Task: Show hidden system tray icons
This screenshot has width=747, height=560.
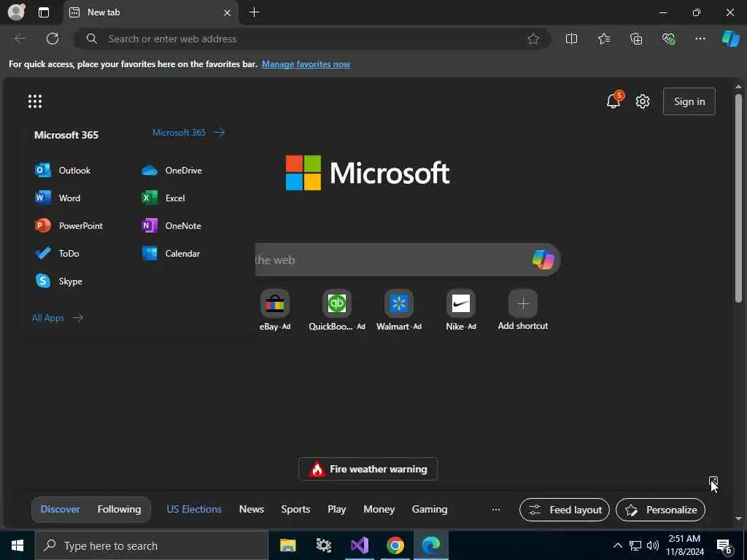Action: (x=617, y=545)
